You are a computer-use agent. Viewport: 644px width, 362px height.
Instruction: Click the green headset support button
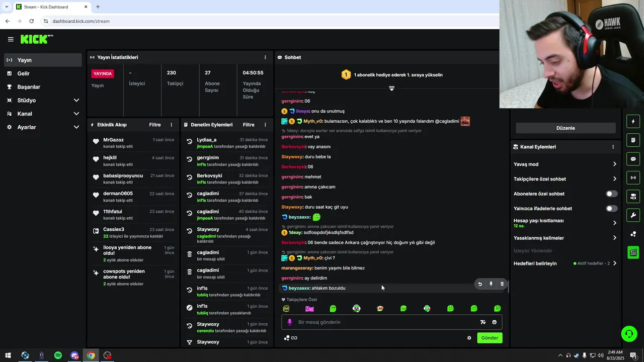[x=628, y=333]
